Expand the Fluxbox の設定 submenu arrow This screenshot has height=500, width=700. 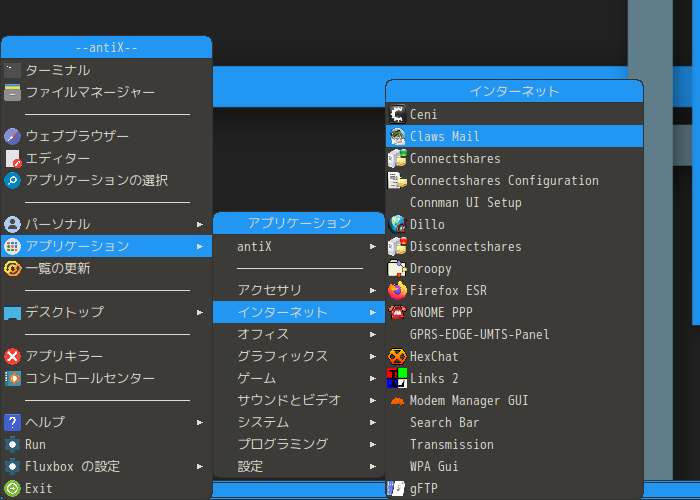200,467
